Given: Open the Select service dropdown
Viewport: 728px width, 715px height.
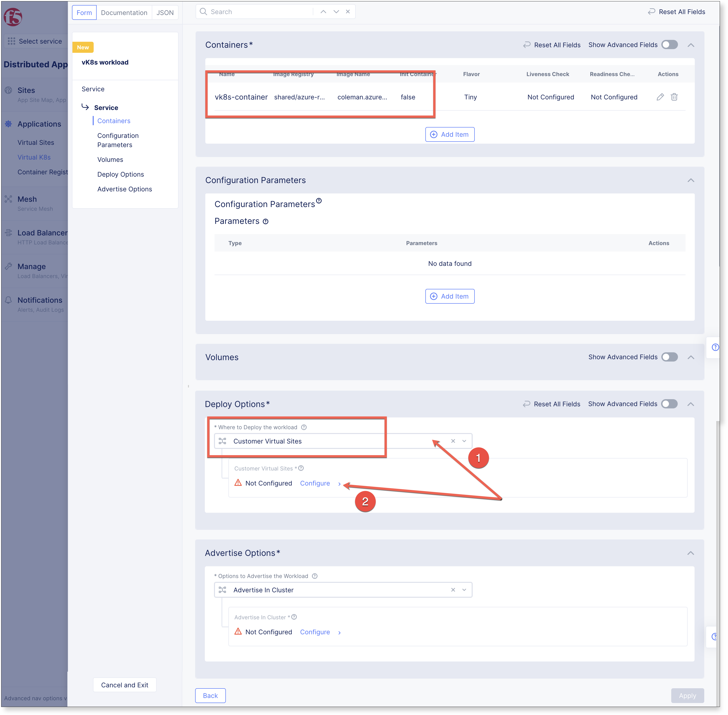Looking at the screenshot, I should [36, 41].
